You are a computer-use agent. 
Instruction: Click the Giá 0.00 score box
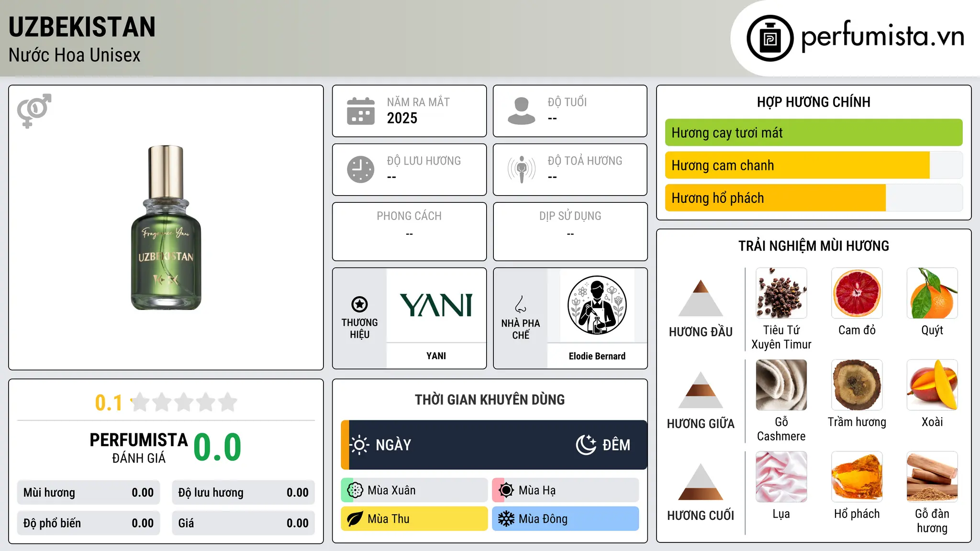click(x=244, y=523)
